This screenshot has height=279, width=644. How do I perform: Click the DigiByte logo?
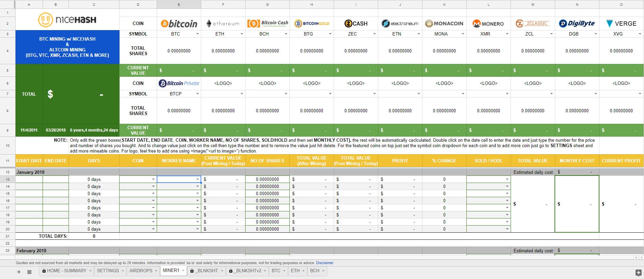point(577,24)
